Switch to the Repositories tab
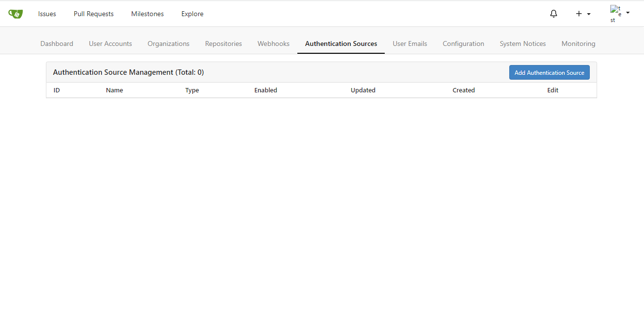 click(223, 44)
